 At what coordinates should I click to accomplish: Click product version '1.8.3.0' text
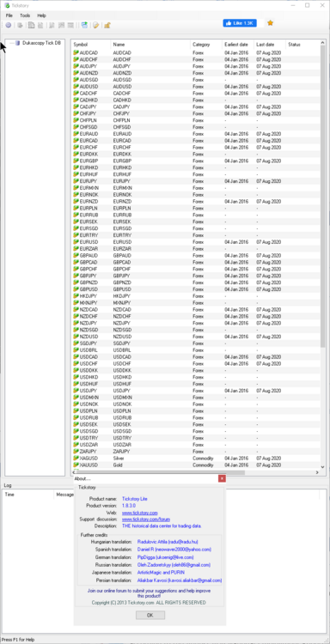click(x=129, y=505)
